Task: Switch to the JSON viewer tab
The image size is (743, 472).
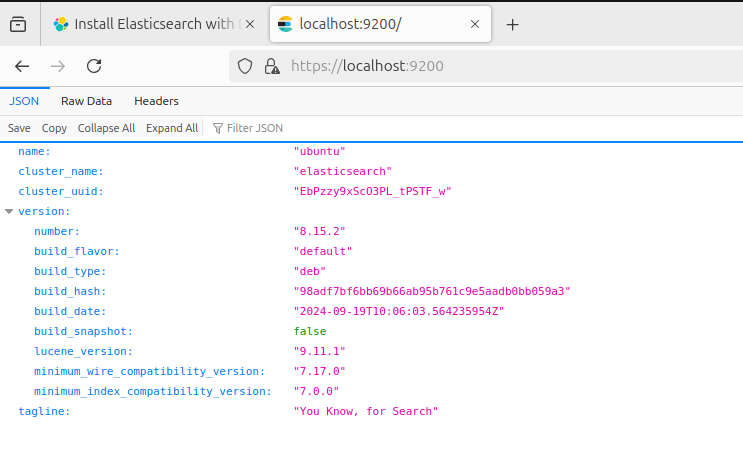Action: pos(24,101)
